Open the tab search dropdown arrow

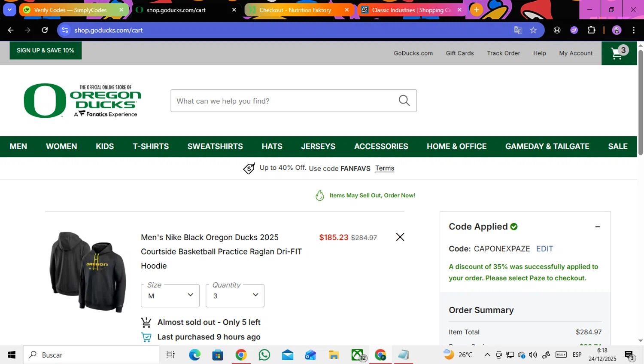pyautogui.click(x=9, y=9)
